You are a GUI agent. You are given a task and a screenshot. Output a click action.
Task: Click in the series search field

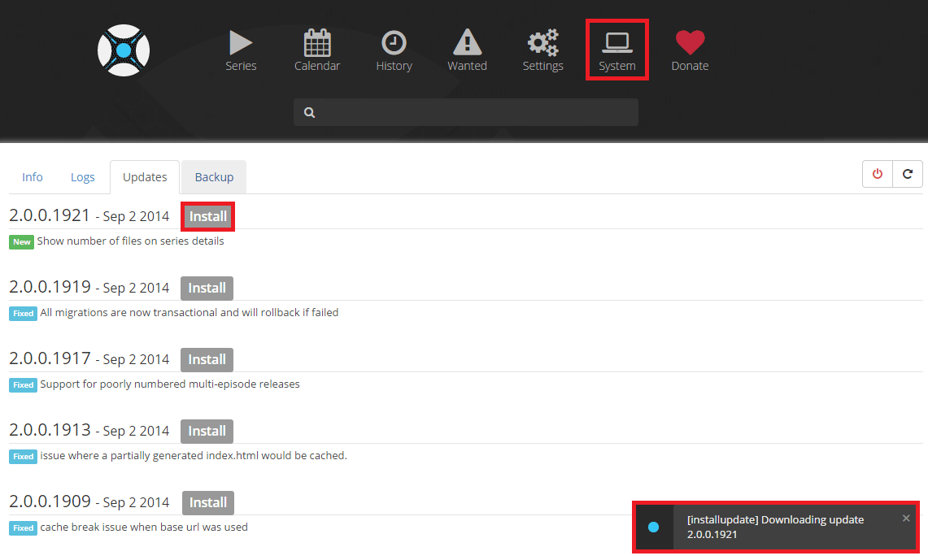tap(466, 112)
